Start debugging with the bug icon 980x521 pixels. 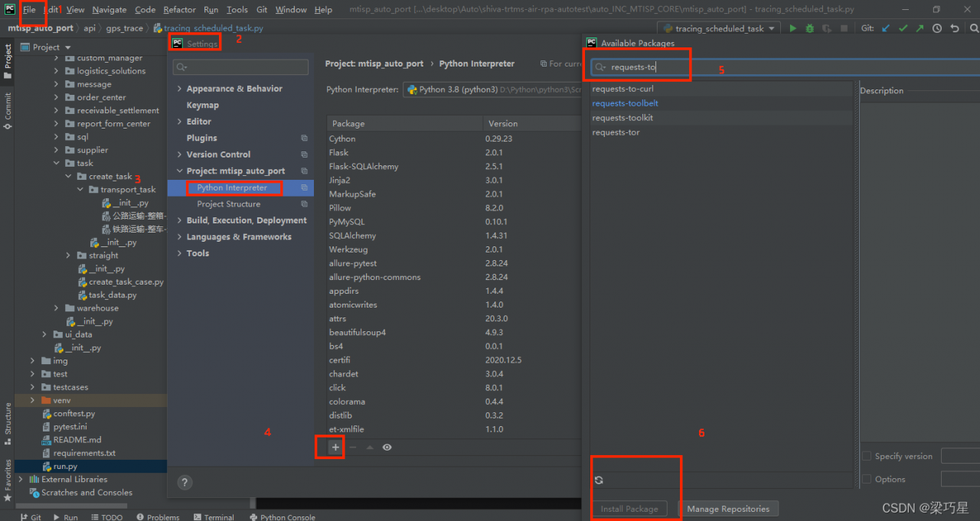click(x=809, y=28)
